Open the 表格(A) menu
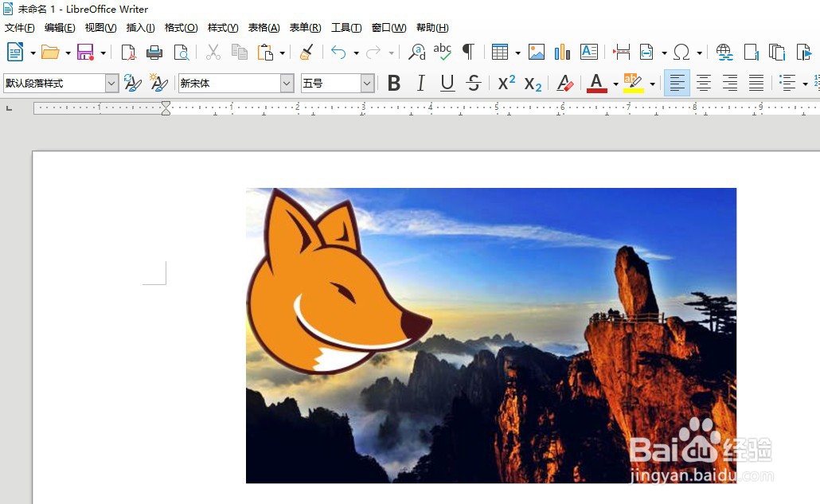Viewport: 820px width, 504px height. 264,28
